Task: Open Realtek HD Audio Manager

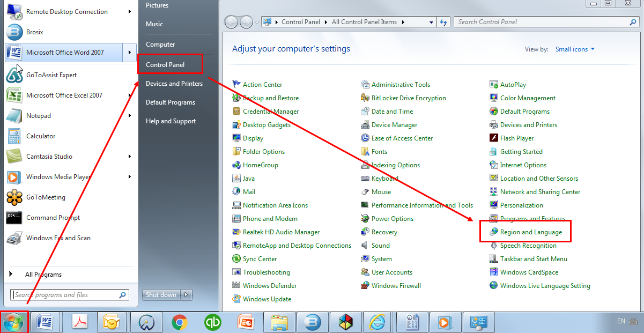Action: (x=276, y=232)
